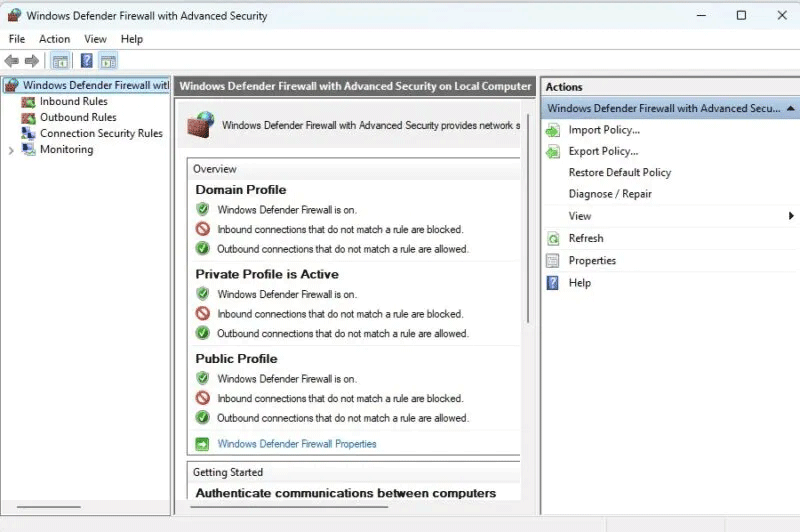Click Authenticate communications between computers heading
800x532 pixels.
[x=346, y=493]
